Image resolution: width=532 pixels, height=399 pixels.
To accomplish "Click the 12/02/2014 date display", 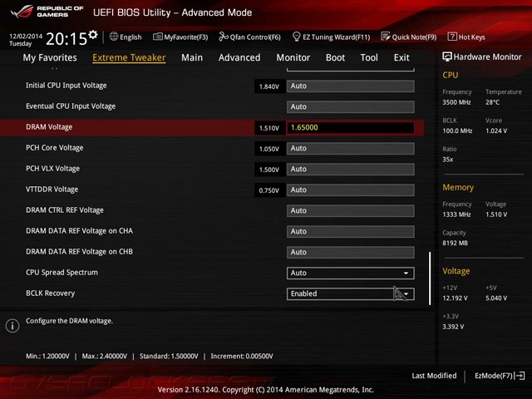I will tap(26, 36).
